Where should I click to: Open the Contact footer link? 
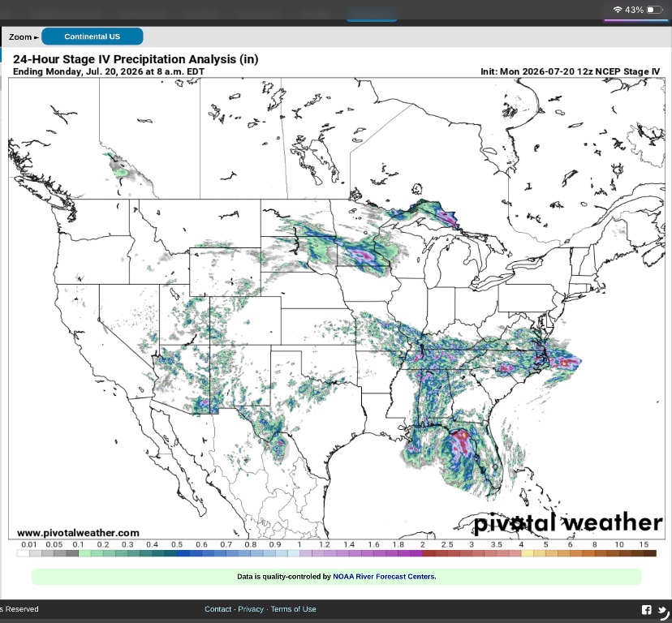(x=218, y=609)
